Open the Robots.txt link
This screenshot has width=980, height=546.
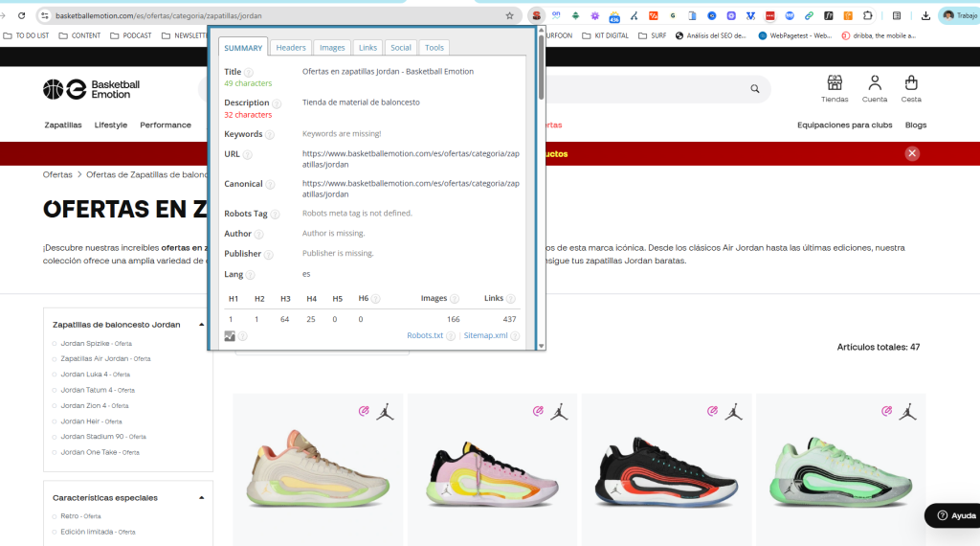pos(425,336)
